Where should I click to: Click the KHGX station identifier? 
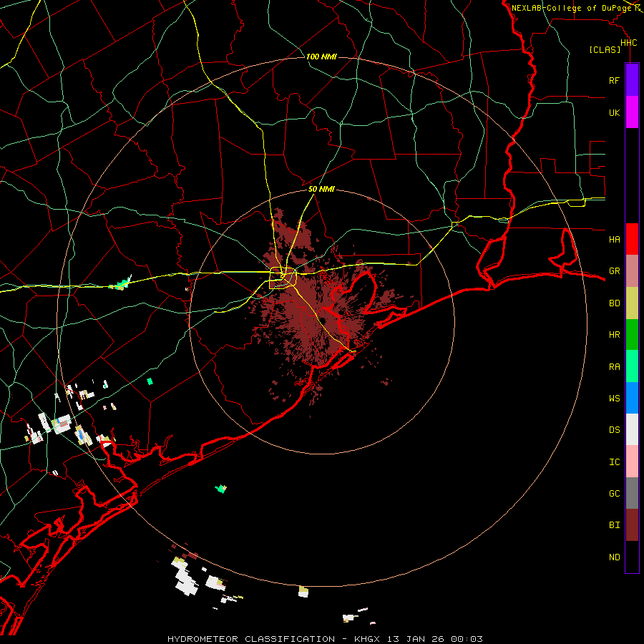click(x=368, y=639)
